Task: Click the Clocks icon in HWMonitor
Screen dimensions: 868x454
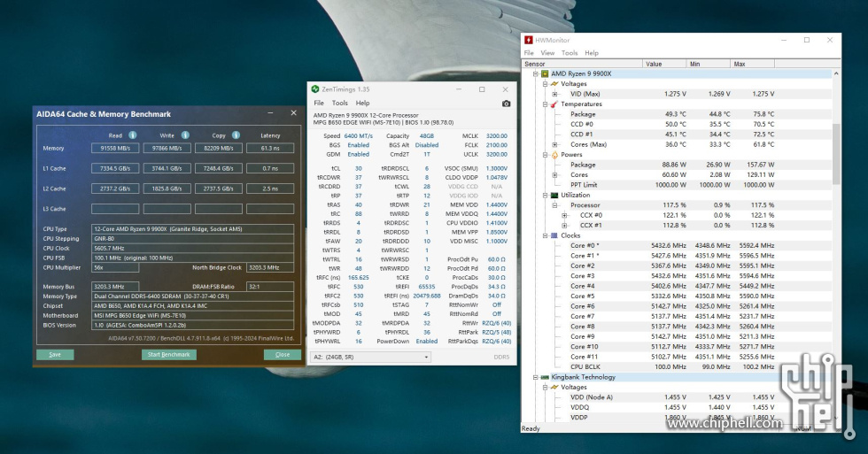Action: [x=554, y=235]
